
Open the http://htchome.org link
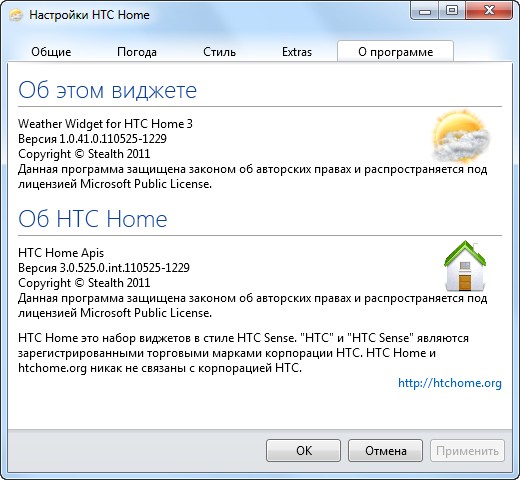(450, 383)
